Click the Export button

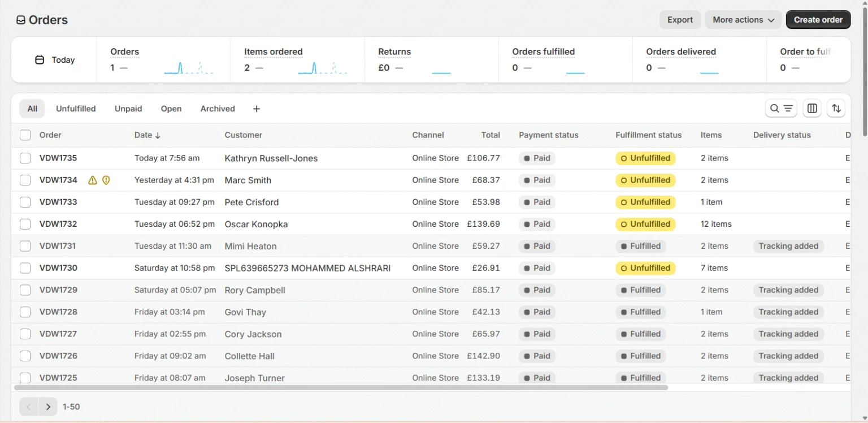coord(680,20)
